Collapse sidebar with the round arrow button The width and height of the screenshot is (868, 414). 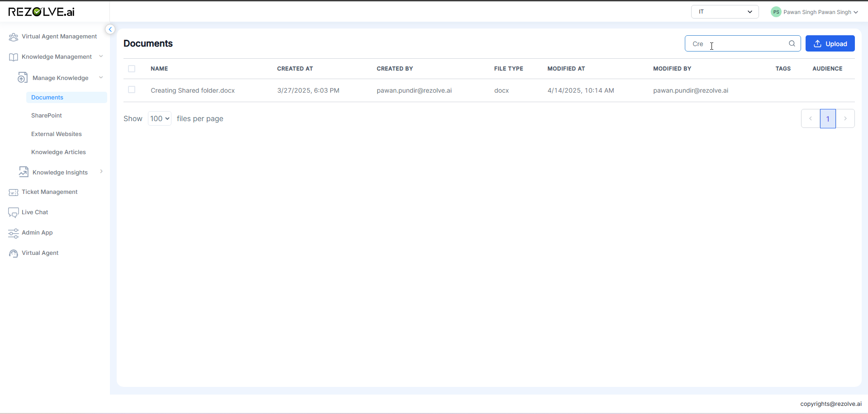tap(110, 29)
